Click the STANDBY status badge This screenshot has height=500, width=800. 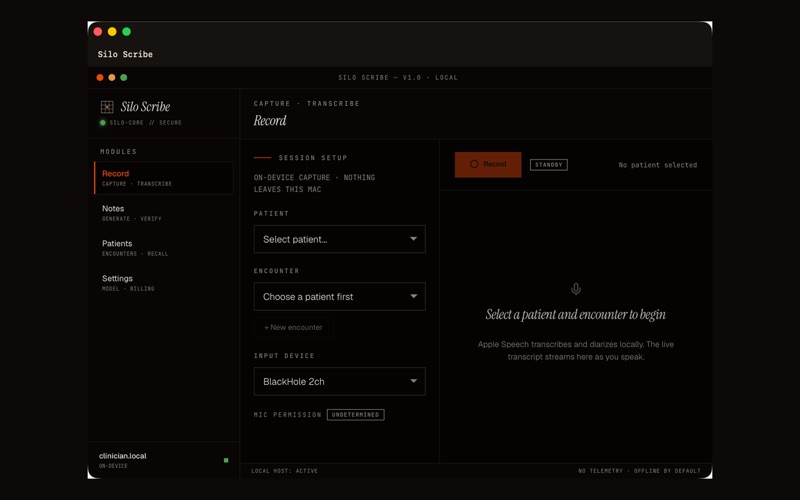click(548, 165)
